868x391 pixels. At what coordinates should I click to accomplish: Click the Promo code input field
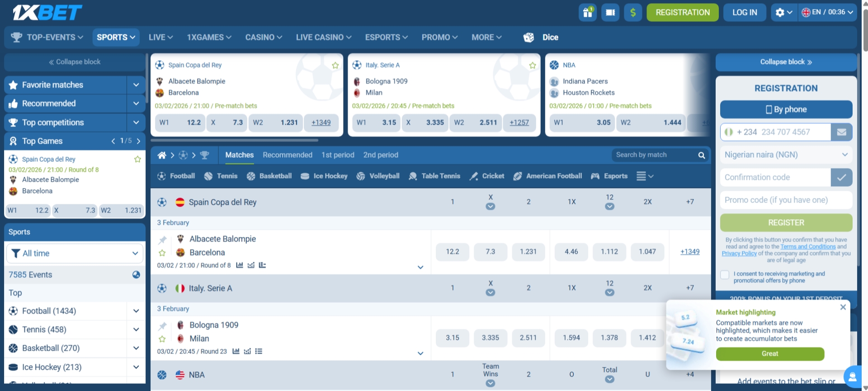click(786, 200)
